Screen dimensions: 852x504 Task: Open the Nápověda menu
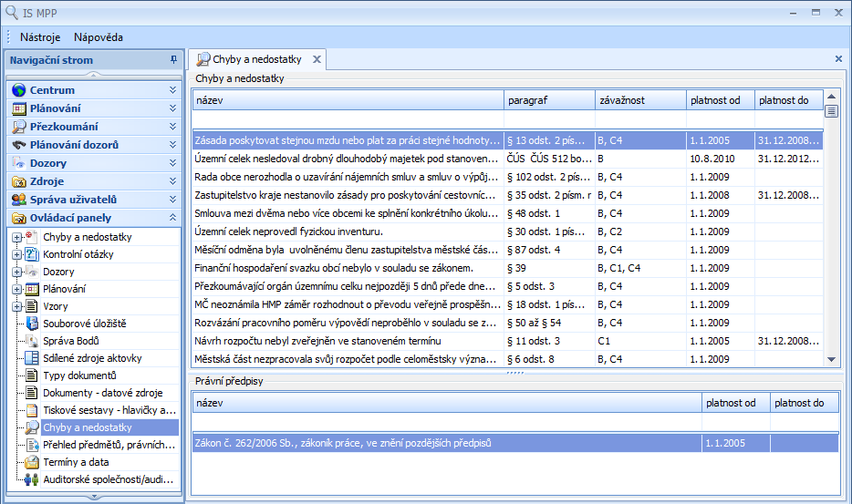click(99, 37)
